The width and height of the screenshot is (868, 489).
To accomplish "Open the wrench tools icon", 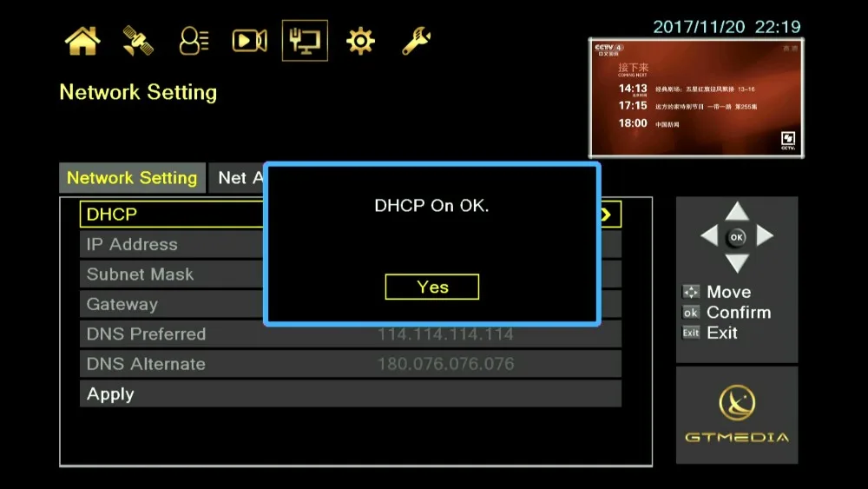I will (417, 41).
